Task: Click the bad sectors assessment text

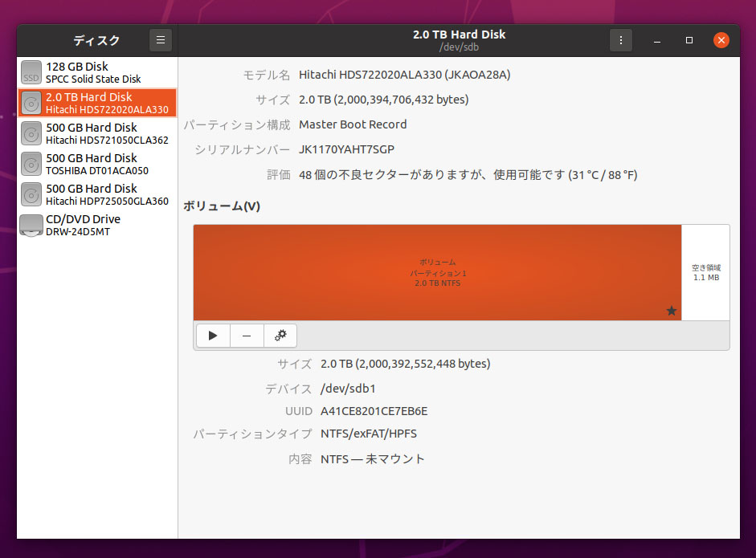Action: tap(468, 175)
